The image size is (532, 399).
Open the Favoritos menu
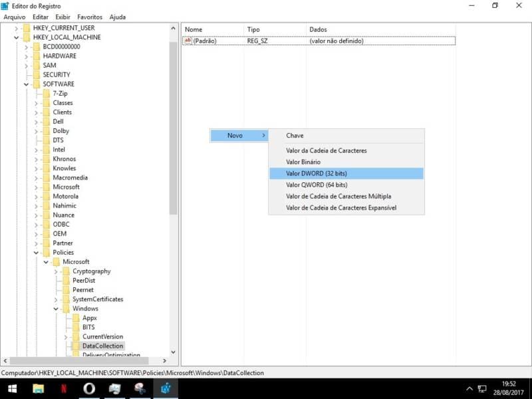click(90, 17)
